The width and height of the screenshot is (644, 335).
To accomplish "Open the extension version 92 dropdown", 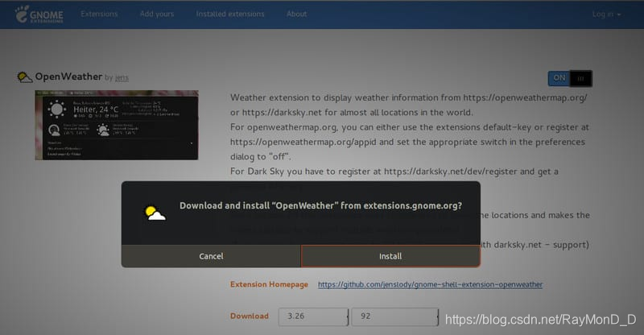I will [x=394, y=316].
